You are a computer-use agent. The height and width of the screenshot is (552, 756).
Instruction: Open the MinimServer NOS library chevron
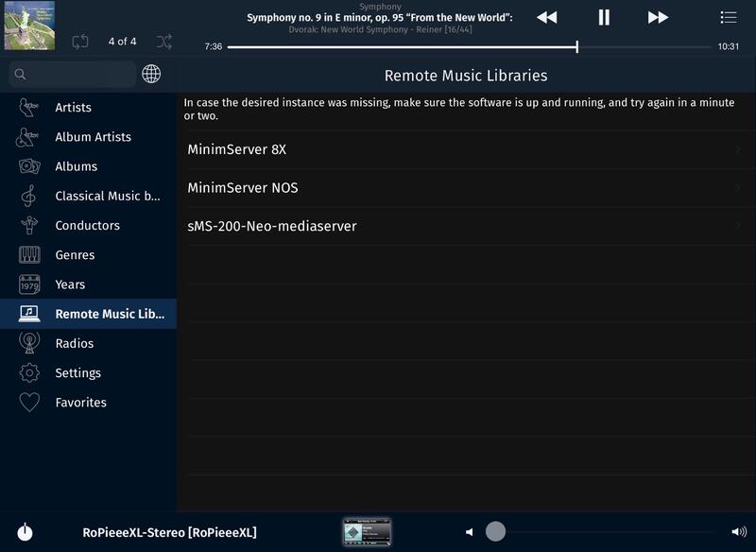point(737,188)
